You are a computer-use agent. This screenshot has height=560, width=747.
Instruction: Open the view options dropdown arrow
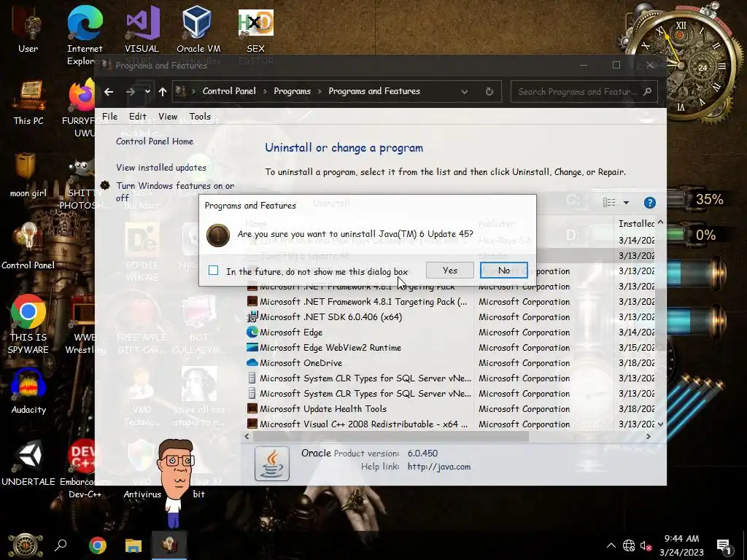[x=626, y=203]
